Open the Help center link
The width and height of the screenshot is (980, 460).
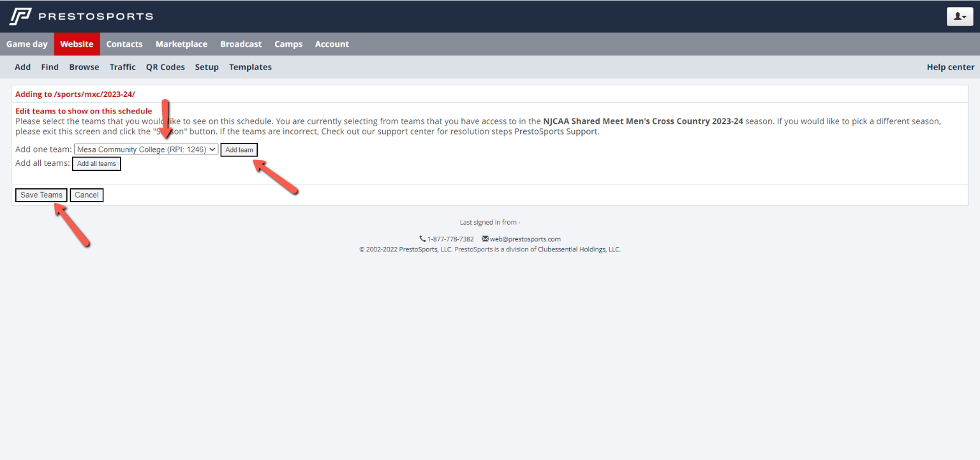(x=950, y=67)
